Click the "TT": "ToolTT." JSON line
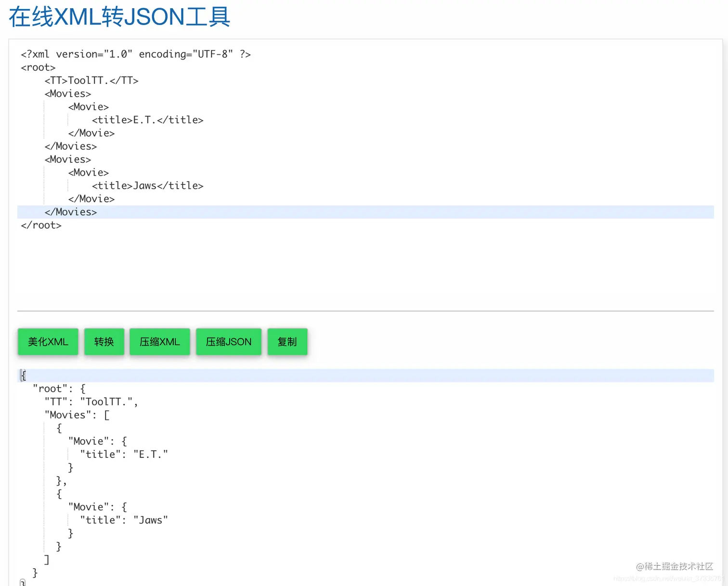 (x=91, y=402)
